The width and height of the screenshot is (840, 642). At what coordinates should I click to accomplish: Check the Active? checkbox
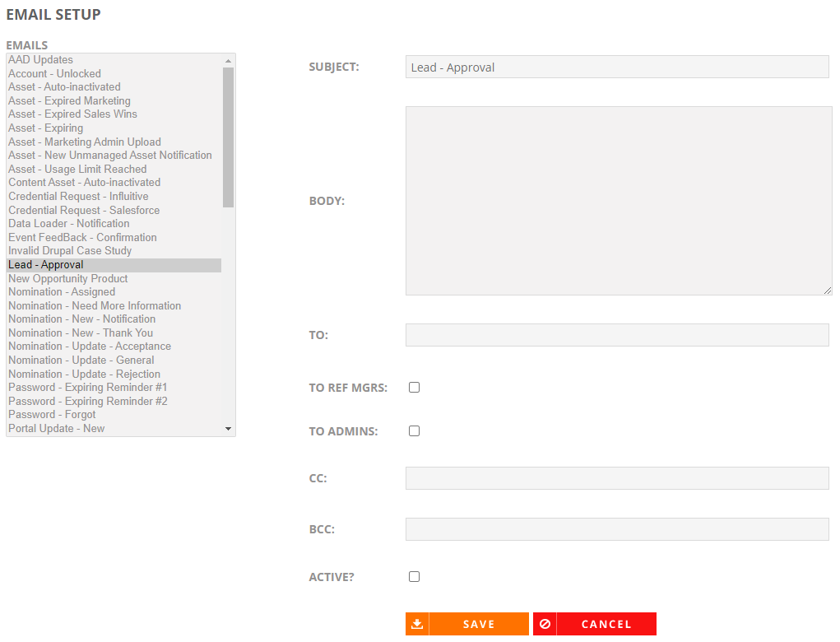pos(414,577)
